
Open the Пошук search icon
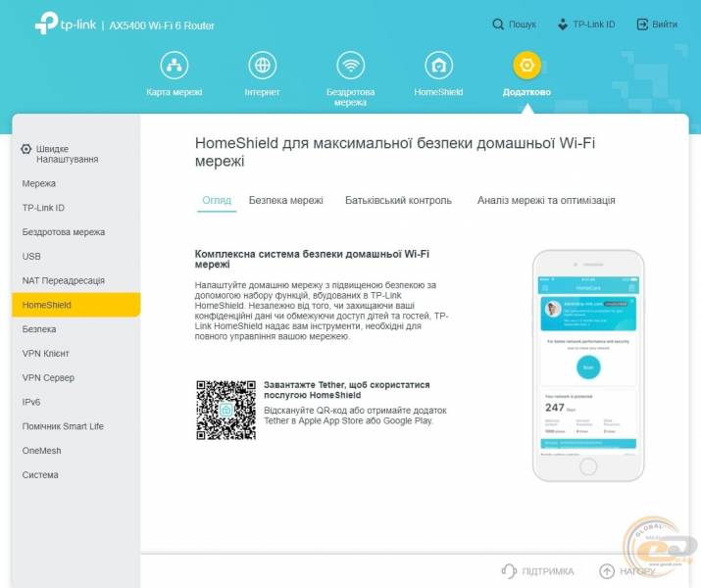tap(498, 24)
